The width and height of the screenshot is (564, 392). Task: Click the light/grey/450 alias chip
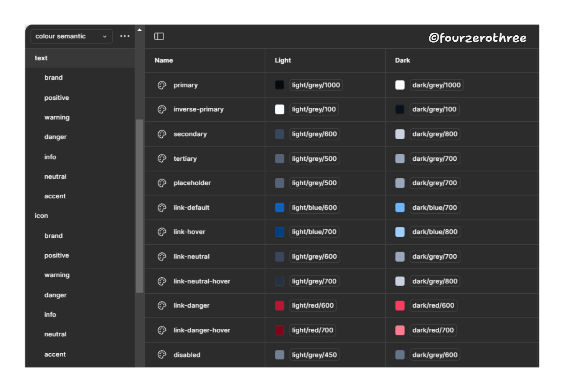pos(314,355)
